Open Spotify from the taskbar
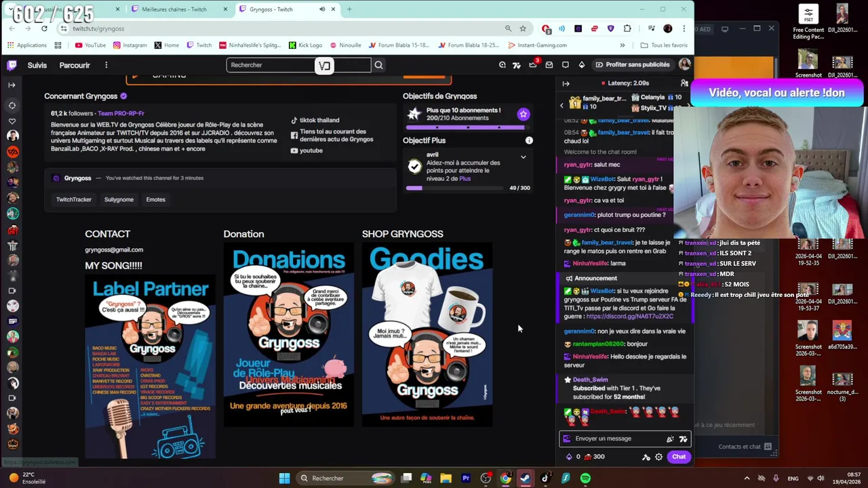This screenshot has width=868, height=488. pyautogui.click(x=585, y=479)
